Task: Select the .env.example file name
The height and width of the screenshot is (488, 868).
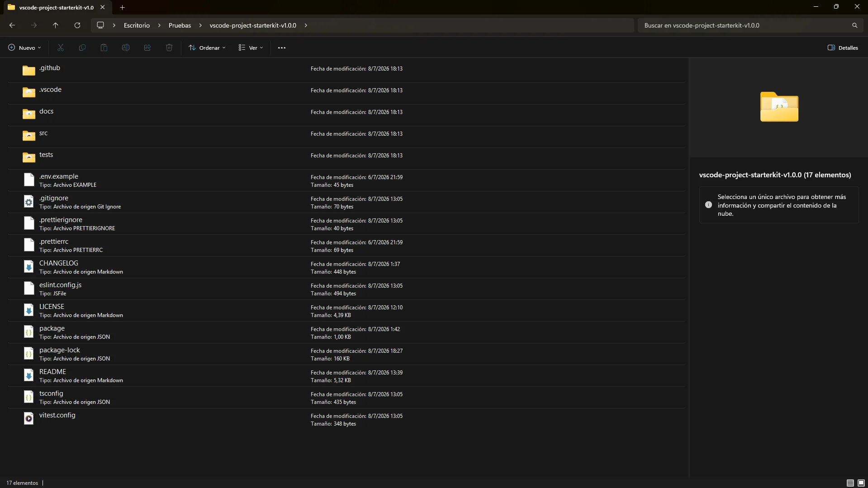Action: click(59, 176)
